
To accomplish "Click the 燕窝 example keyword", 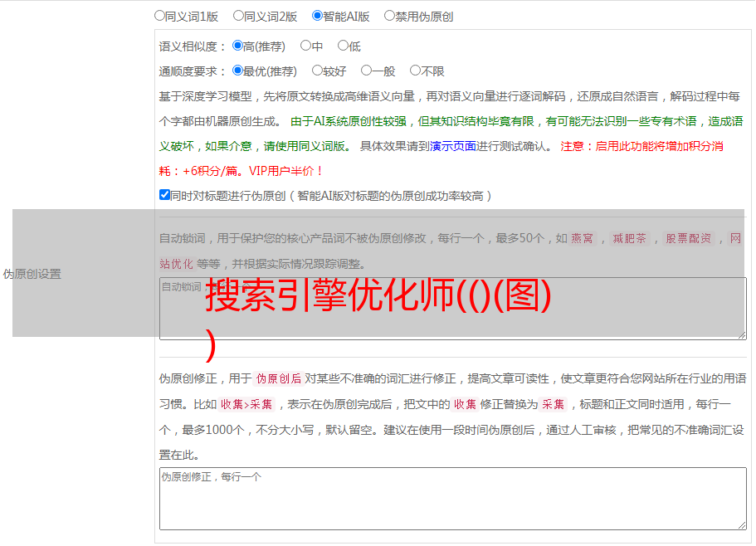I will [x=583, y=238].
